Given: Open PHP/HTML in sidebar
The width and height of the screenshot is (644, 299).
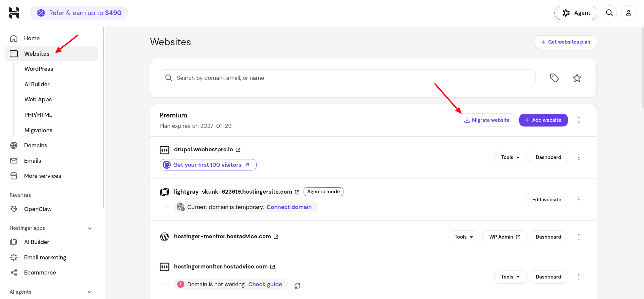Looking at the screenshot, I should [x=38, y=115].
